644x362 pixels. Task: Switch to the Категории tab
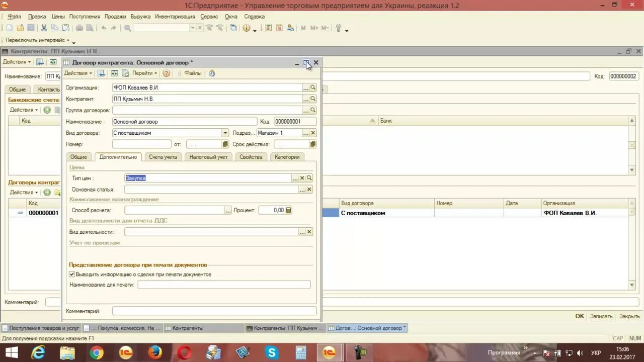pos(287,157)
